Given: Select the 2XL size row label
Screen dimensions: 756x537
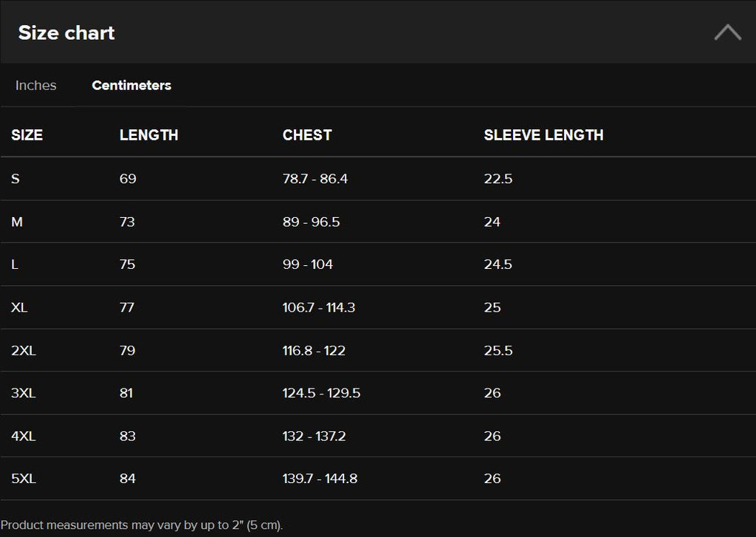Looking at the screenshot, I should [24, 350].
